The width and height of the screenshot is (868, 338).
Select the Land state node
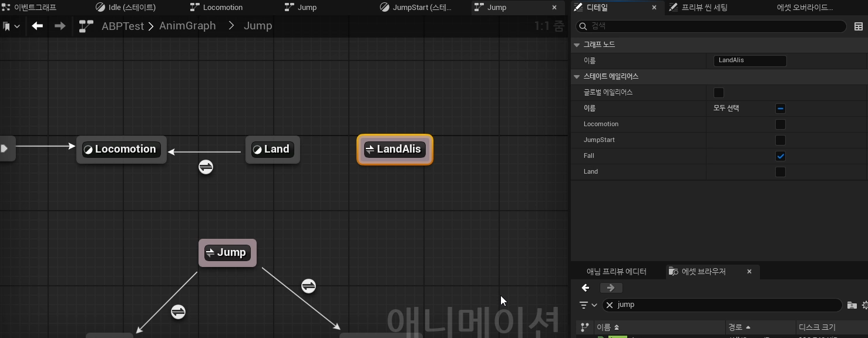(272, 150)
